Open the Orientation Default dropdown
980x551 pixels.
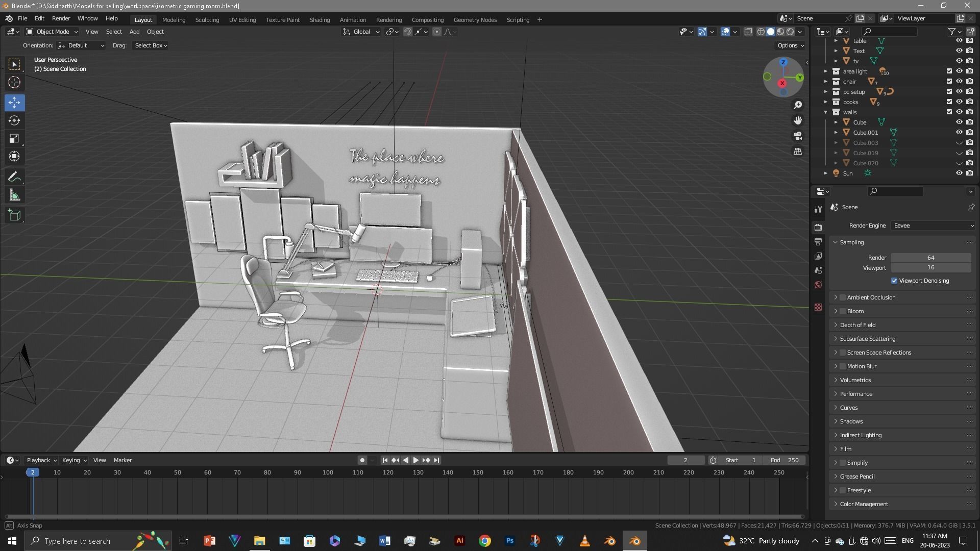click(81, 45)
